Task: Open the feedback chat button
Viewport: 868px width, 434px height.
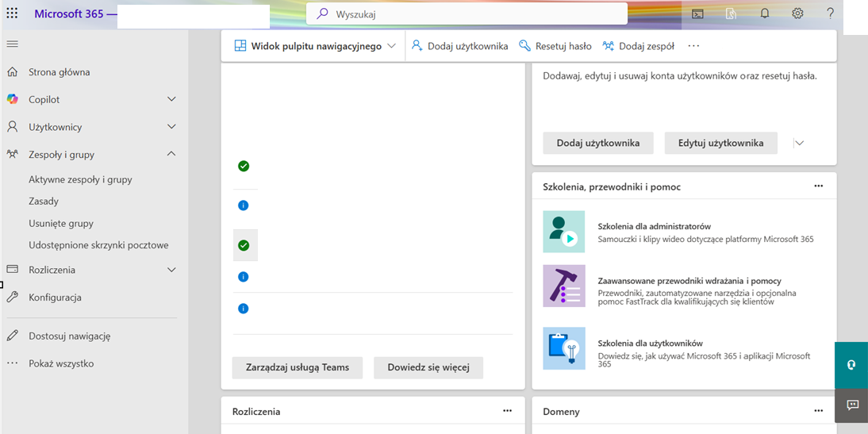Action: tap(851, 405)
